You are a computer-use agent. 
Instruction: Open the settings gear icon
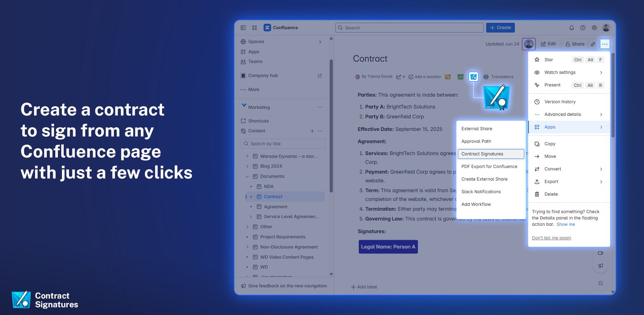(594, 28)
